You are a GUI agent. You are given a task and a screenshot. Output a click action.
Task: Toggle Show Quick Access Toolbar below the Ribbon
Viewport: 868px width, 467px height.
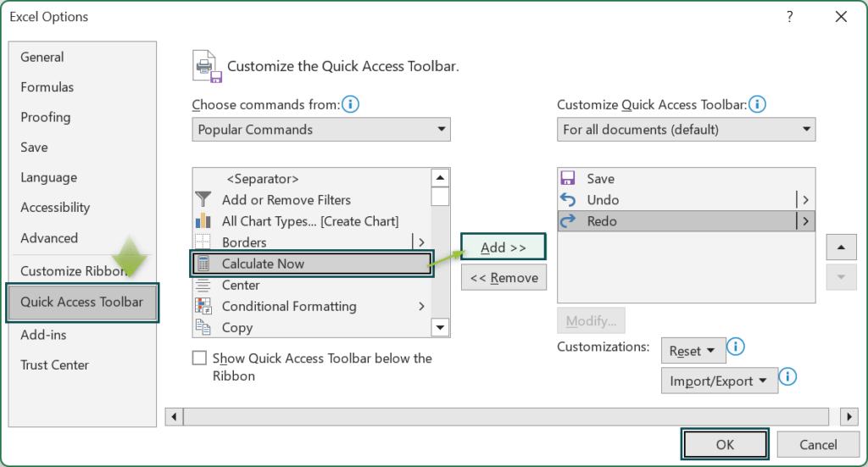tap(199, 358)
